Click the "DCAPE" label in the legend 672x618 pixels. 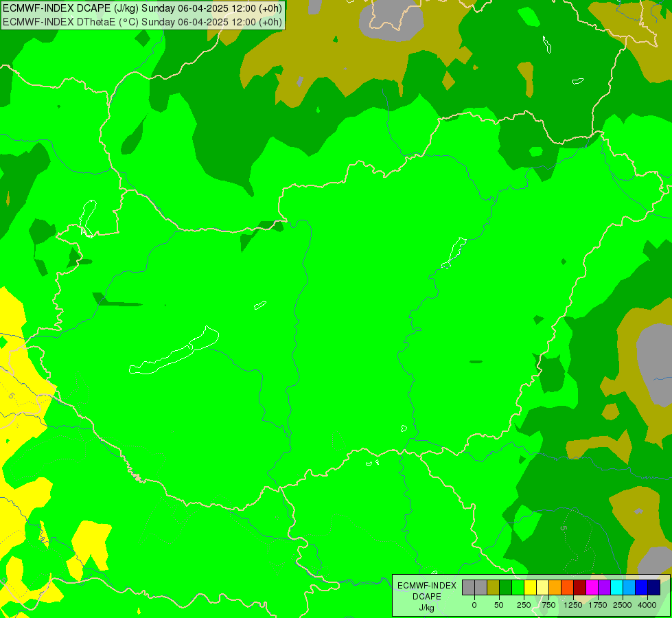(427, 597)
